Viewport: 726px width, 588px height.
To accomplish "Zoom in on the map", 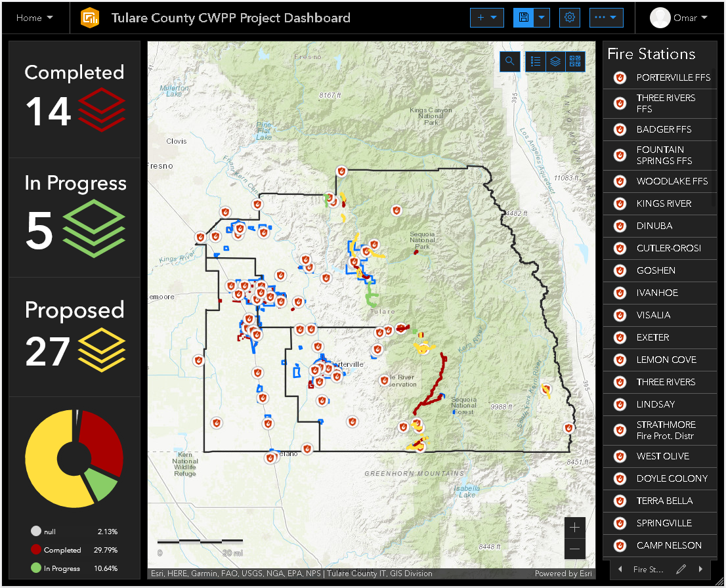I will coord(574,528).
